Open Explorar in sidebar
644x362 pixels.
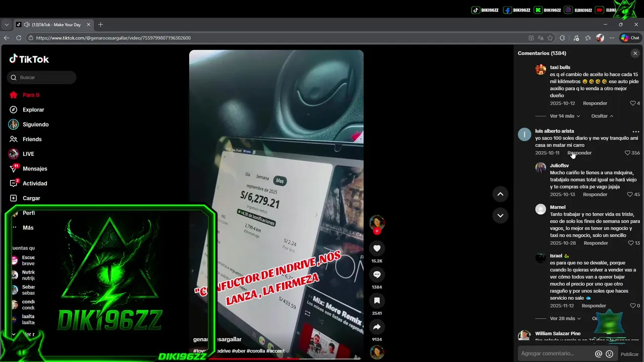(x=27, y=110)
